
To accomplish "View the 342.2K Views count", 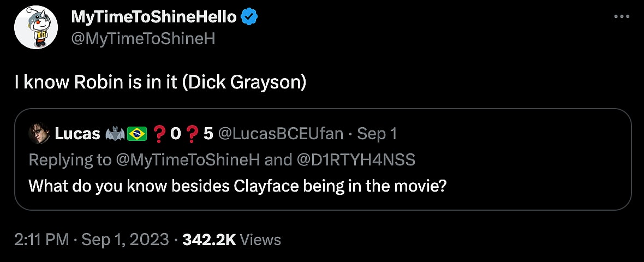I will point(231,239).
